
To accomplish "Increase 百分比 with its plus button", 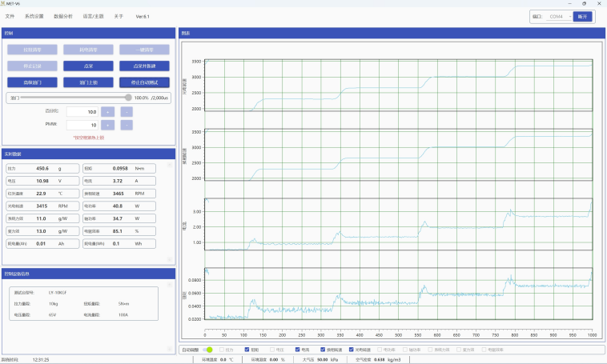I will 107,112.
